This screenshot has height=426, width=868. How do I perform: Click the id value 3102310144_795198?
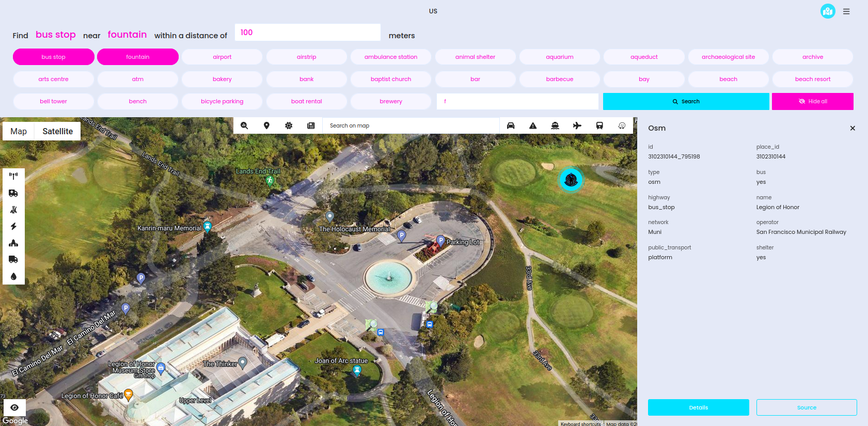tap(674, 156)
